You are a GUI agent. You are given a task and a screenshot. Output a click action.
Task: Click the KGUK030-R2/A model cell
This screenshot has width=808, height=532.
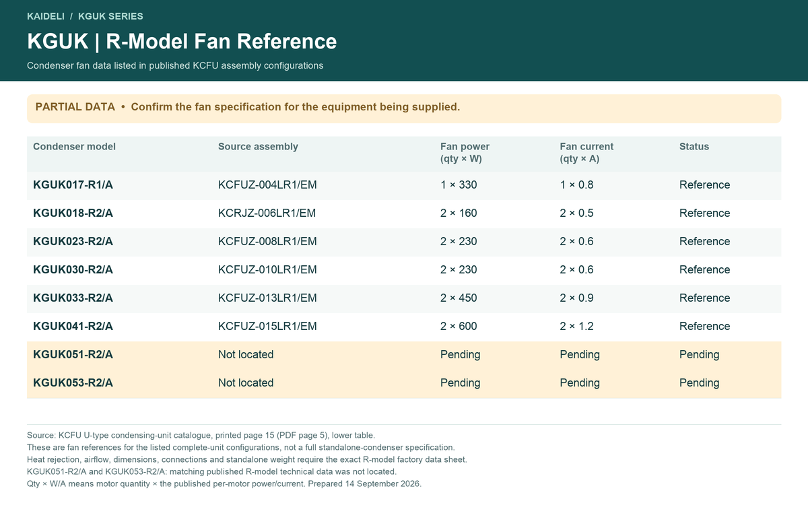73,270
